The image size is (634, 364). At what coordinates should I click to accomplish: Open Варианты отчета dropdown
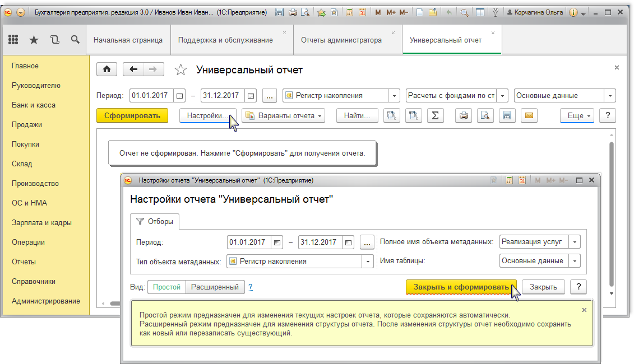pos(284,115)
